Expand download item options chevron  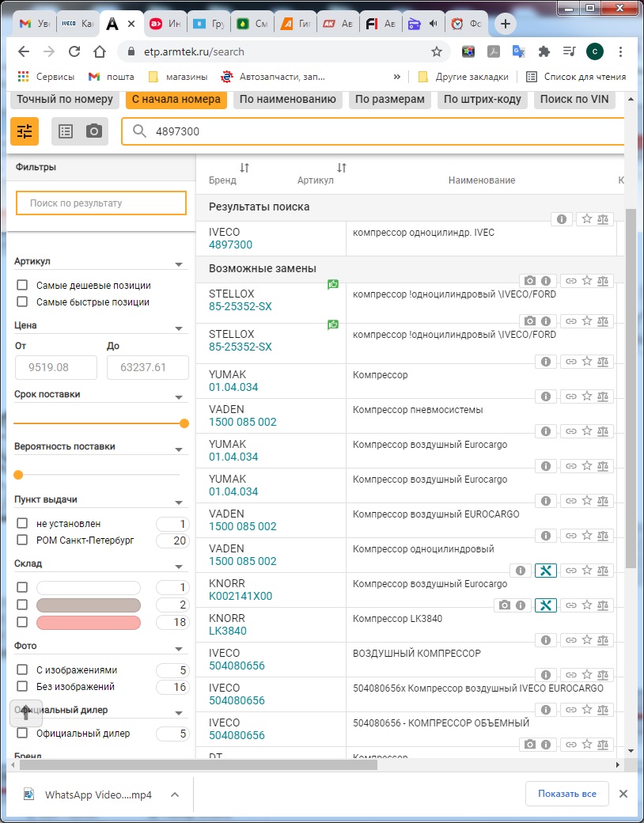click(175, 795)
